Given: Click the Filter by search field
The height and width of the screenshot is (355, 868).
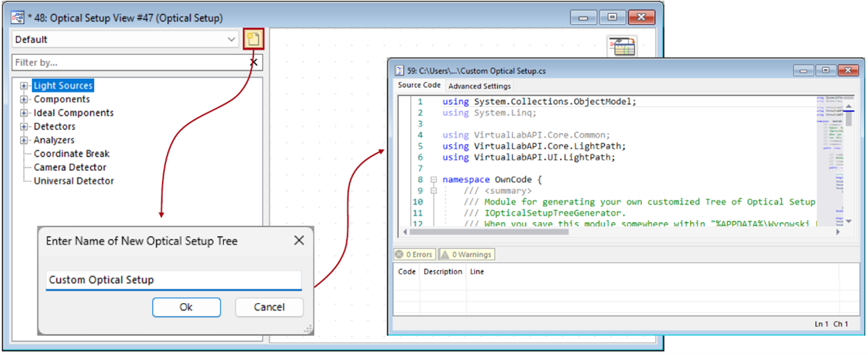Looking at the screenshot, I should (x=130, y=62).
